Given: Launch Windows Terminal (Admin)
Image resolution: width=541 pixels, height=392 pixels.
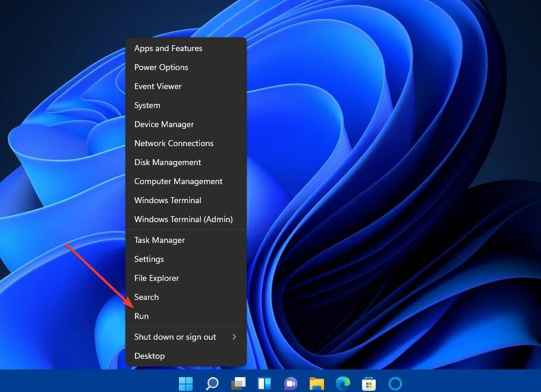Looking at the screenshot, I should 183,219.
